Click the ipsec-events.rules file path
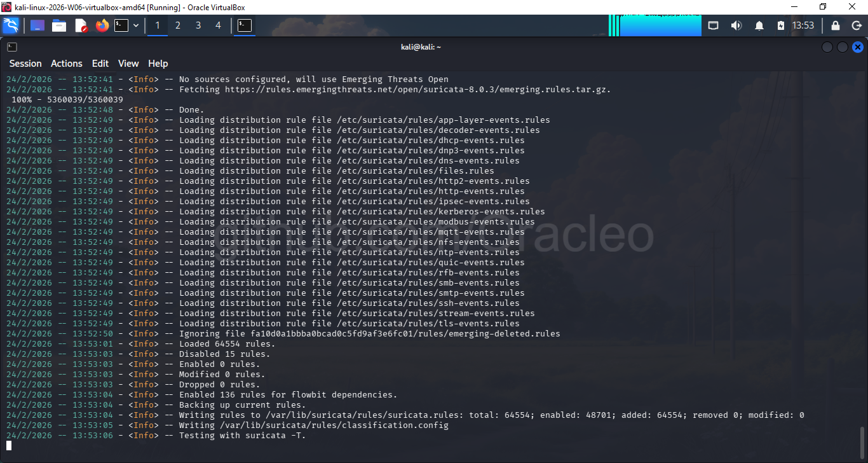The height and width of the screenshot is (463, 868). [x=433, y=202]
